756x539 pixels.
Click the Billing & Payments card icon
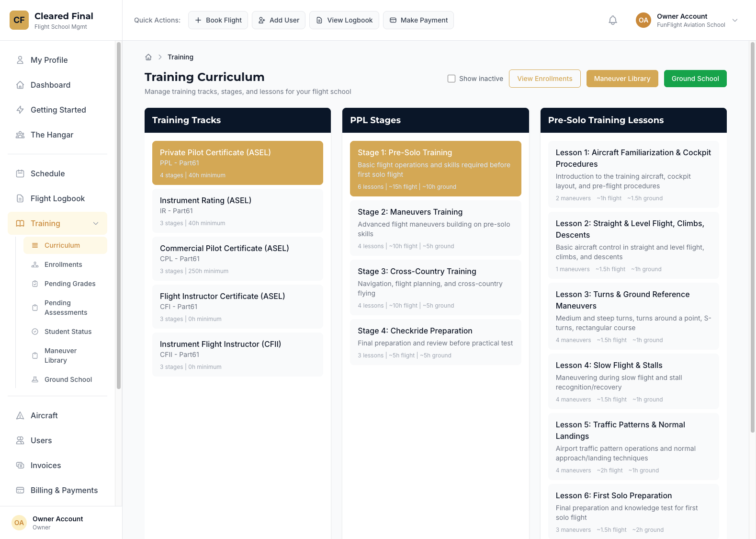point(20,490)
